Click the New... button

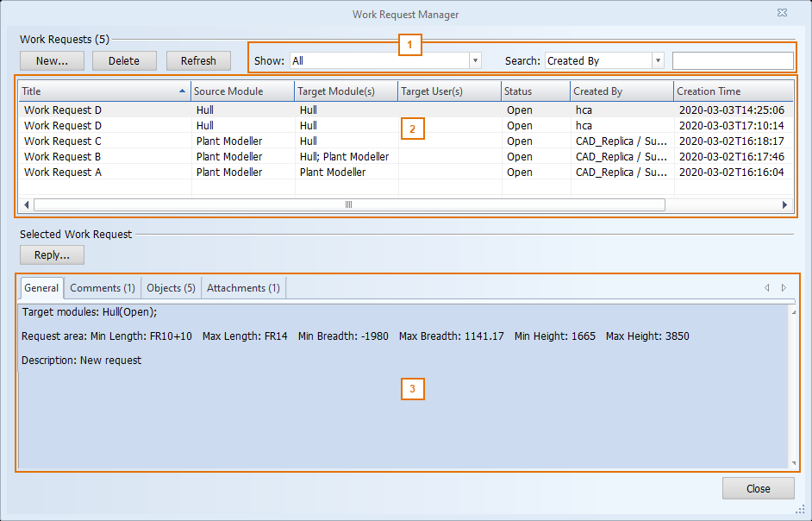tap(52, 60)
